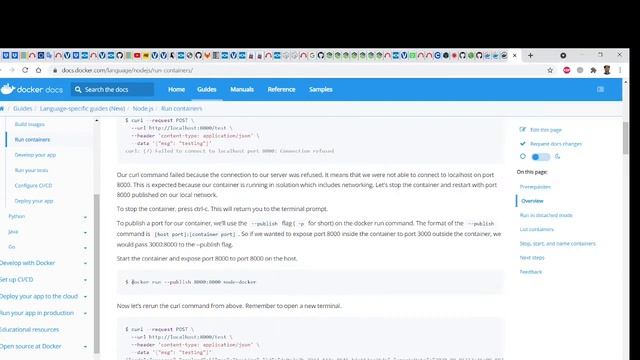640x360 pixels.
Task: Click the Edit this page pencil icon
Action: click(522, 129)
